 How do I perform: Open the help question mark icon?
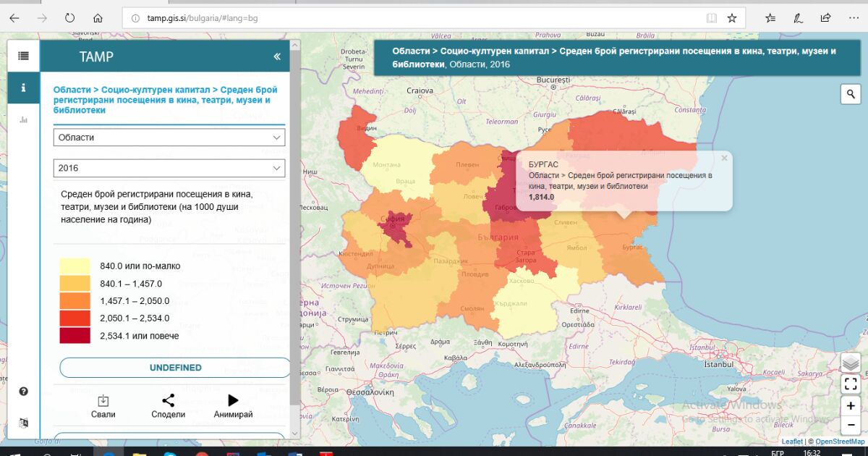tap(24, 392)
